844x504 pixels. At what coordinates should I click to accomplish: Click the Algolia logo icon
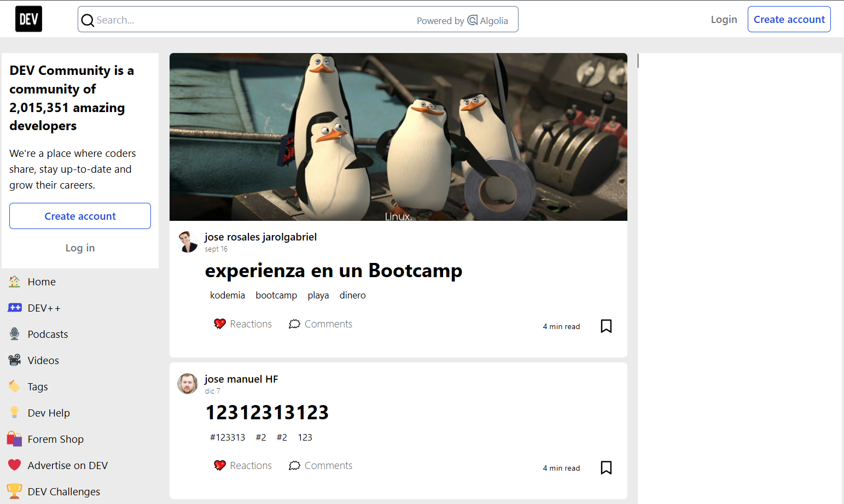point(473,20)
